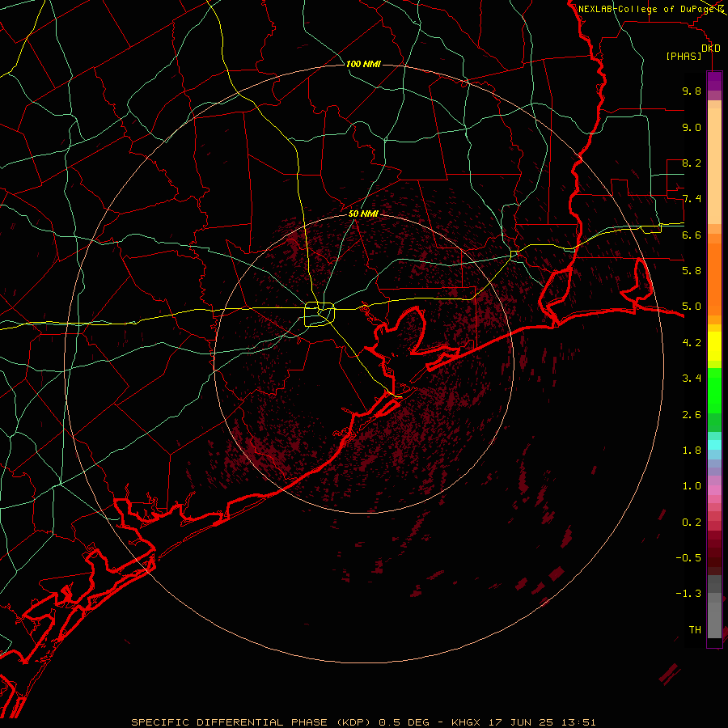The width and height of the screenshot is (728, 728).
Task: Click the 2.6 scale value label
Action: (x=692, y=415)
